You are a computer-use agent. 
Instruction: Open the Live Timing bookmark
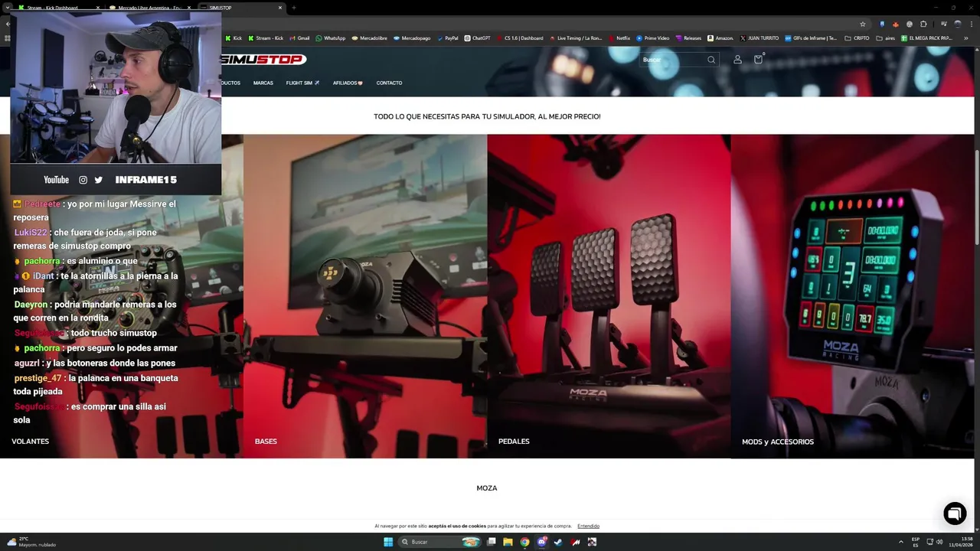click(576, 37)
